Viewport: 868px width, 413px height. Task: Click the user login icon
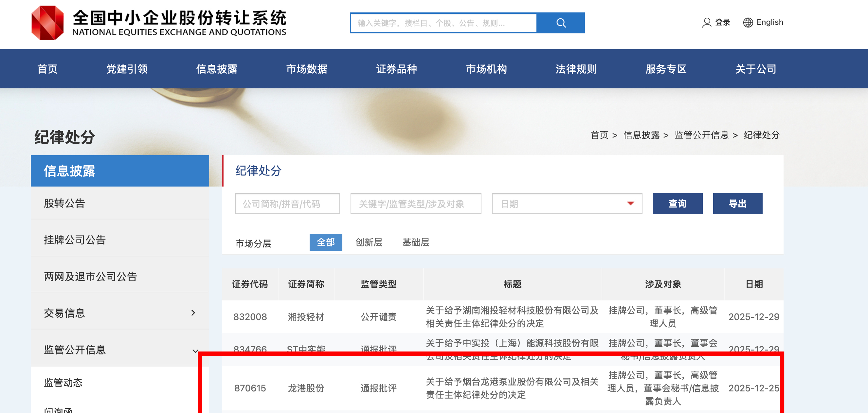706,23
